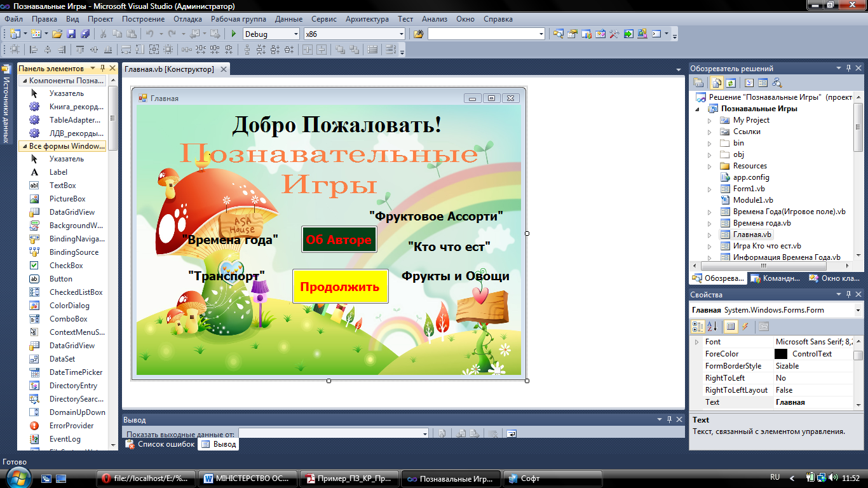Select the 'Фруктовое Ассорти' label on the form
Screen dimensions: 868x488
point(436,216)
